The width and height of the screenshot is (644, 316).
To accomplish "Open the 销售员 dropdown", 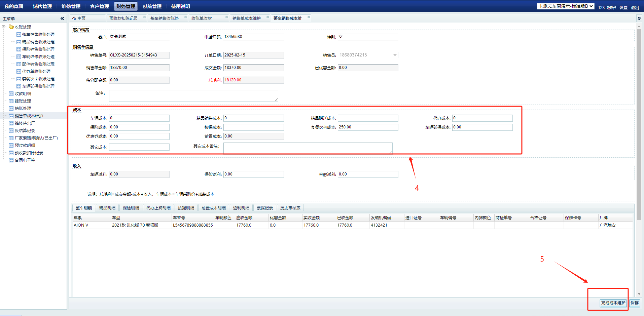I will pyautogui.click(x=395, y=55).
